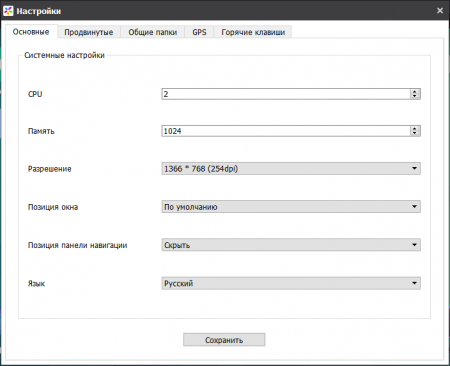Image resolution: width=450 pixels, height=366 pixels.
Task: Click the Сохранить button
Action: coord(224,340)
